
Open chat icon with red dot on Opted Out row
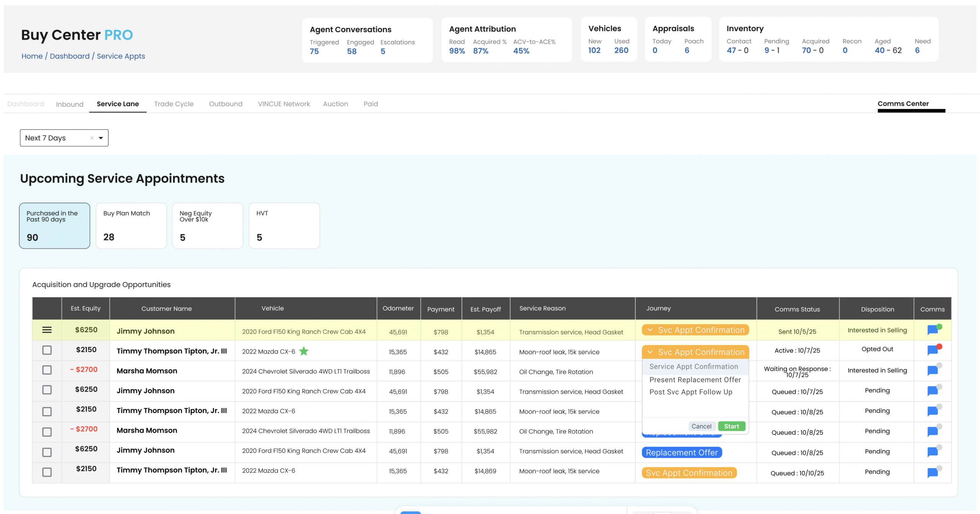pyautogui.click(x=933, y=350)
